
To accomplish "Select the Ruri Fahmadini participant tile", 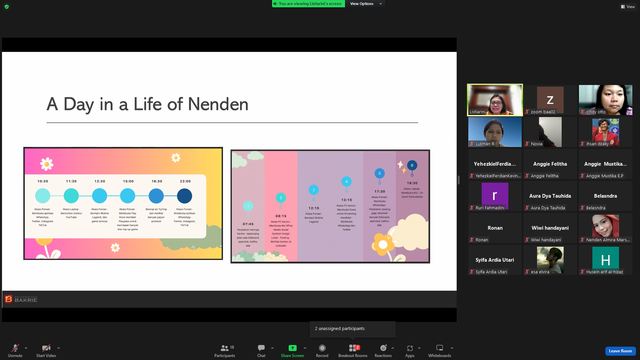I will tap(495, 196).
